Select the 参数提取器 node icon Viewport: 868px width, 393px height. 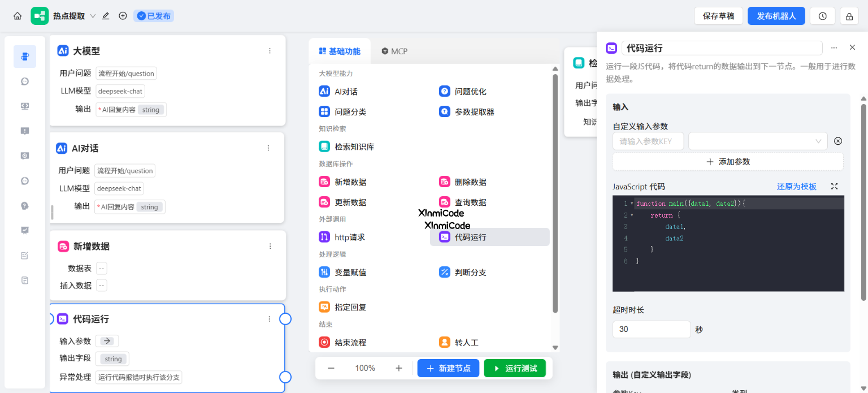click(445, 111)
